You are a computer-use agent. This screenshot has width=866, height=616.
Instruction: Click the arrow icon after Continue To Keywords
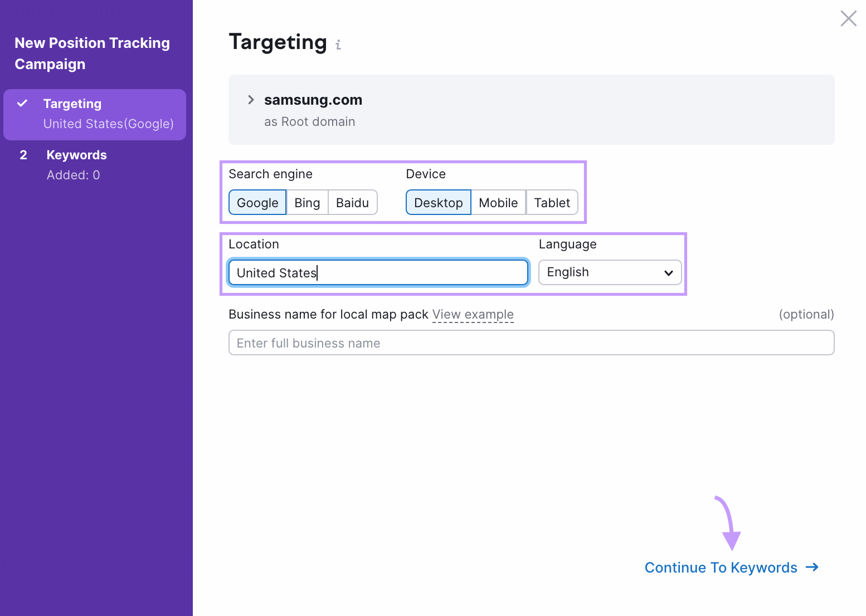[x=813, y=567]
